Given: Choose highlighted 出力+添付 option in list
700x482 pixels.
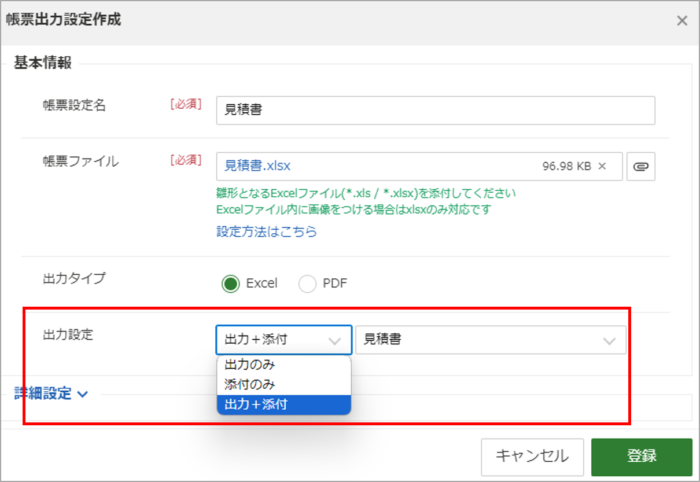Looking at the screenshot, I should click(284, 404).
